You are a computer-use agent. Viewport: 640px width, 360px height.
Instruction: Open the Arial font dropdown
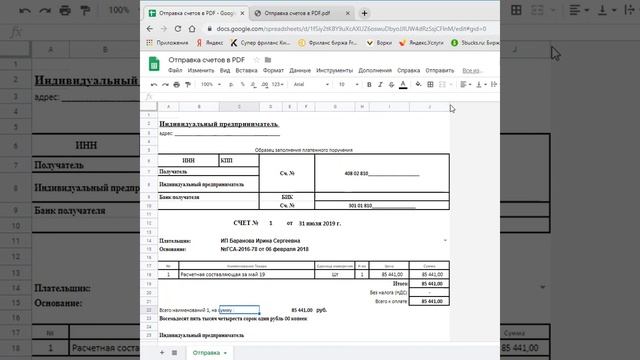[311, 84]
